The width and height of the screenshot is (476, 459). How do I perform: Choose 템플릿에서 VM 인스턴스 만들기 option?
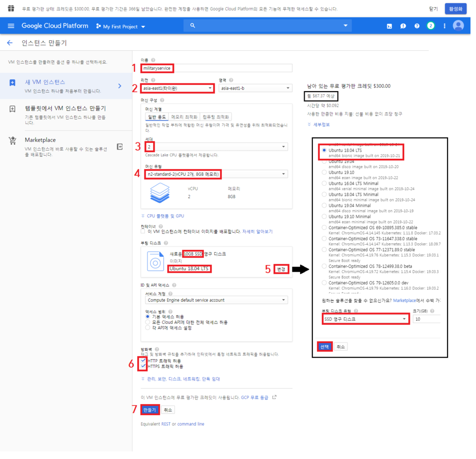67,116
